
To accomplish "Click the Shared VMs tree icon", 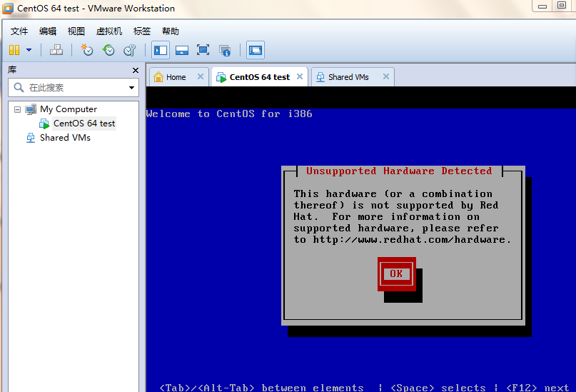I will click(x=31, y=138).
